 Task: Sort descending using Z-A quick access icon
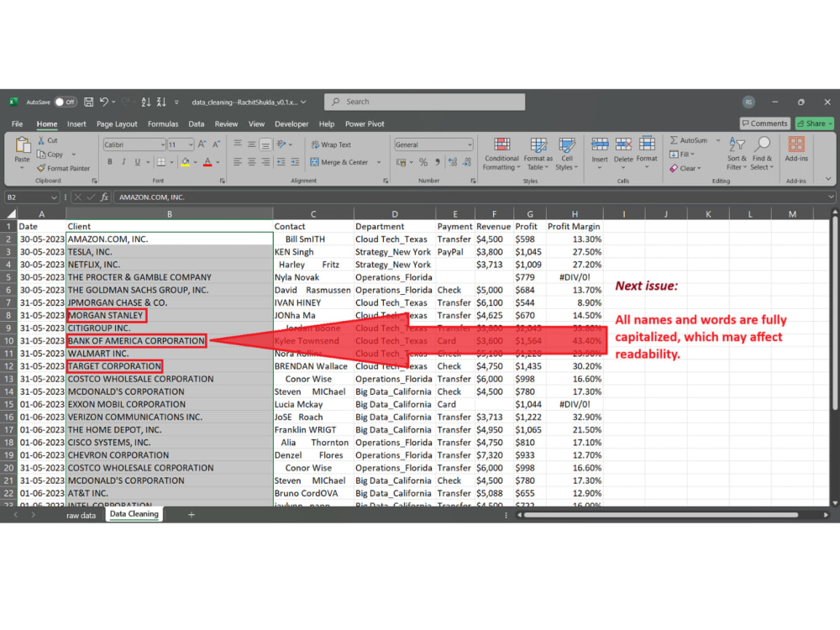coord(161,102)
